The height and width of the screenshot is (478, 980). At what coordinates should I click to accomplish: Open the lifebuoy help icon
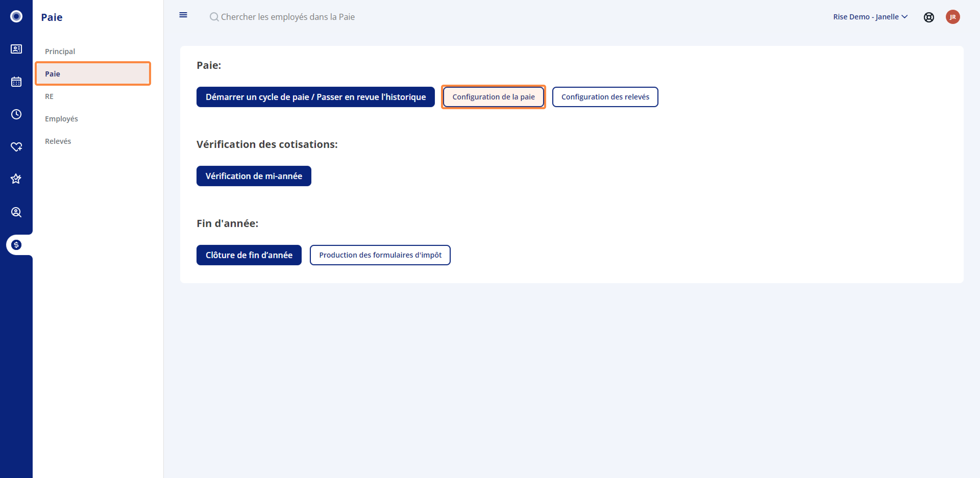point(929,17)
